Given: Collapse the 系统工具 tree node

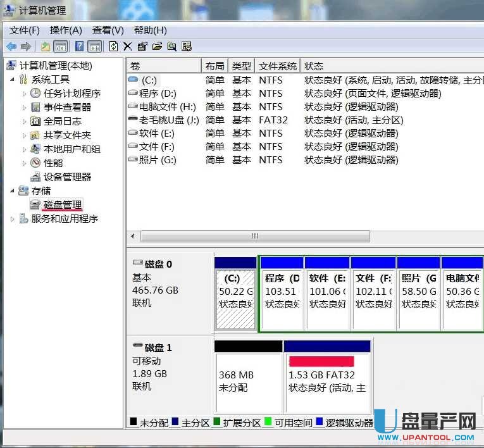Looking at the screenshot, I should 13,80.
